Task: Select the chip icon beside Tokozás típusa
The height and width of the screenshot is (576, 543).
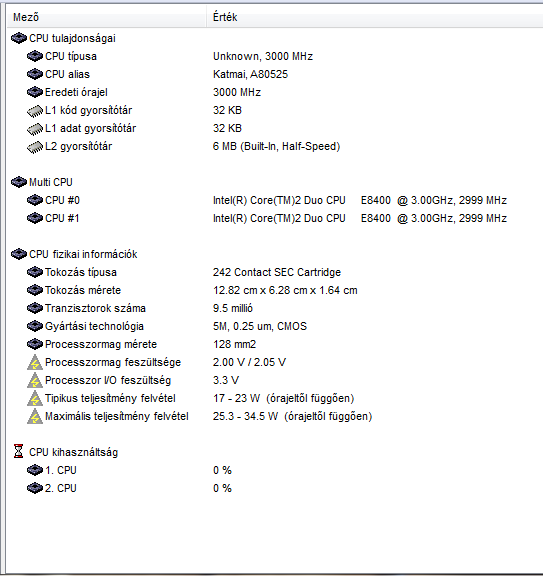Action: (x=35, y=272)
